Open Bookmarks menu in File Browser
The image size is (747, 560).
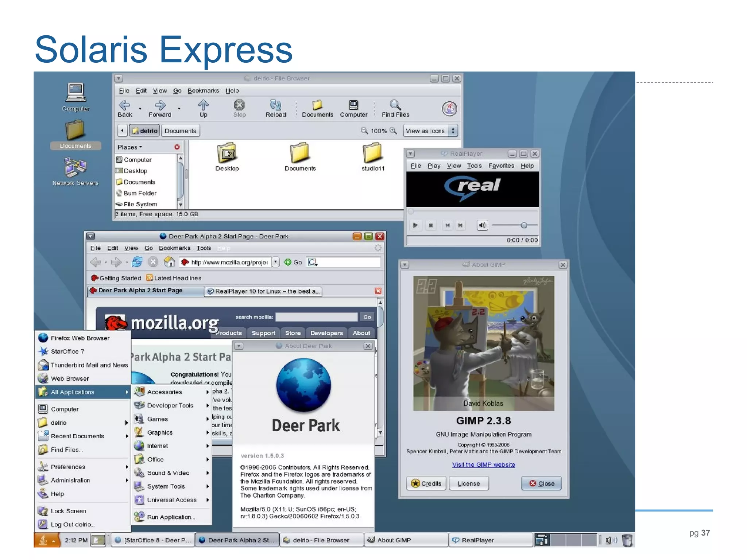coord(203,90)
